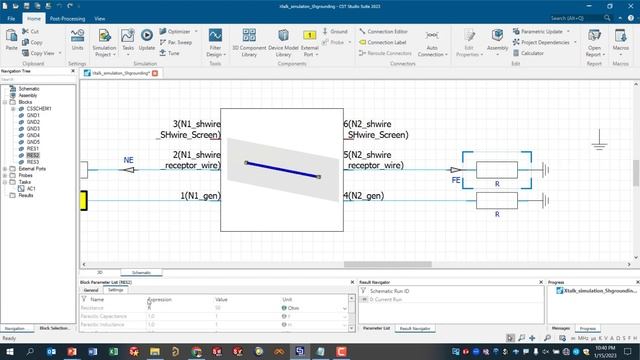
Task: Select the FE resistor R block
Action: coord(497,170)
